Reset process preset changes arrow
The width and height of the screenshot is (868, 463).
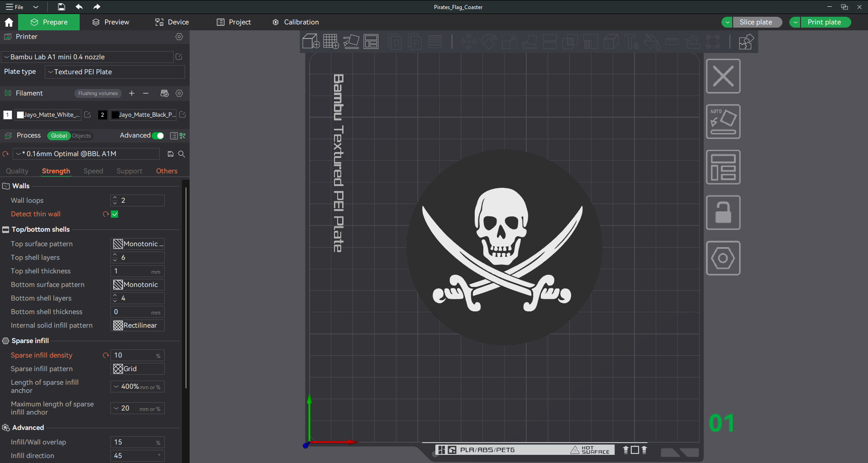[5, 154]
